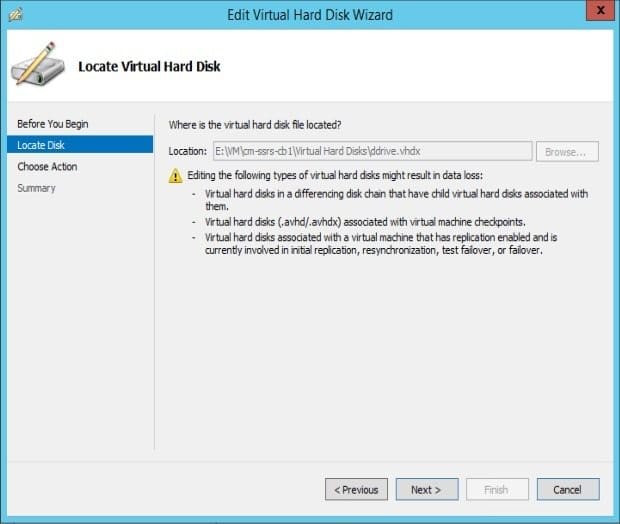The height and width of the screenshot is (524, 620).
Task: Click the yellow warning triangle icon
Action: click(x=176, y=176)
